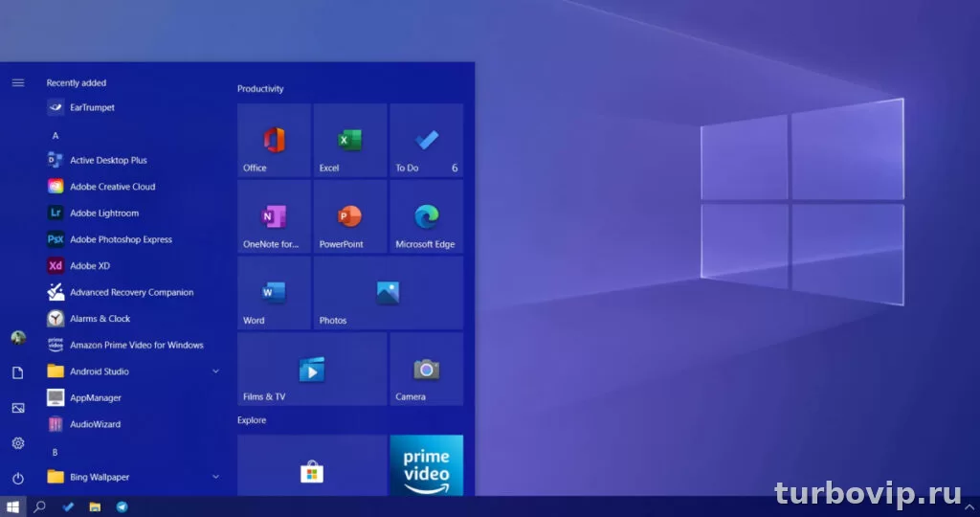This screenshot has height=517, width=980.
Task: Jump to letter A index header
Action: [55, 136]
